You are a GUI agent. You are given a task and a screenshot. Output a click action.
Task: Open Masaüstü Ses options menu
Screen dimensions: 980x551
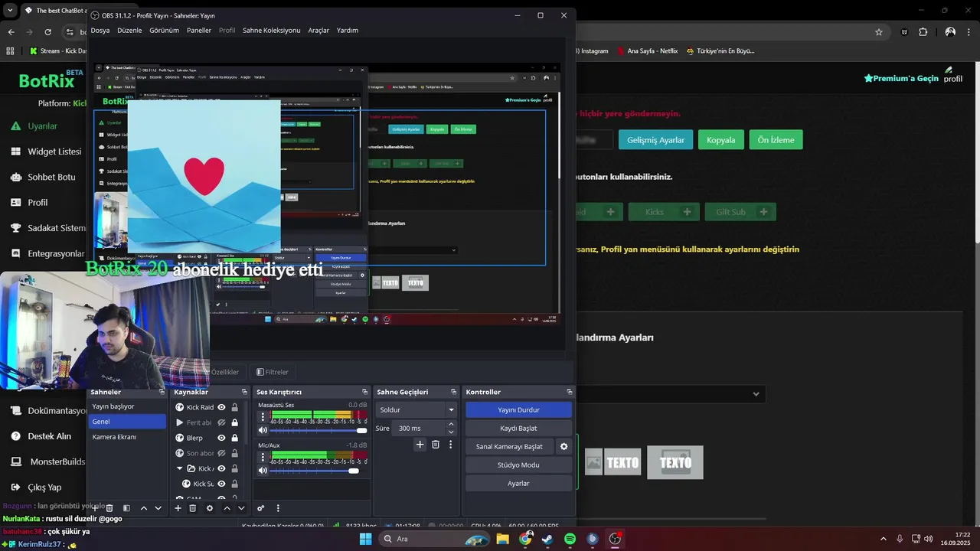pyautogui.click(x=263, y=417)
